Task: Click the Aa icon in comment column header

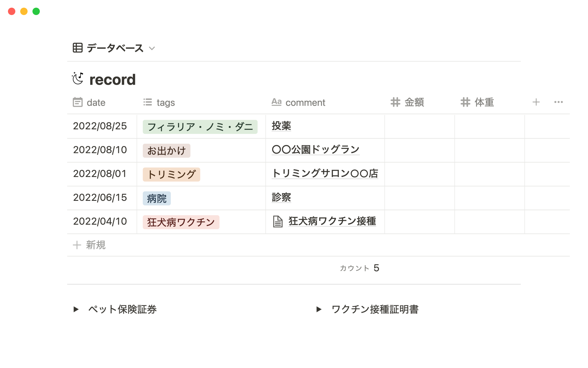Action: (276, 102)
